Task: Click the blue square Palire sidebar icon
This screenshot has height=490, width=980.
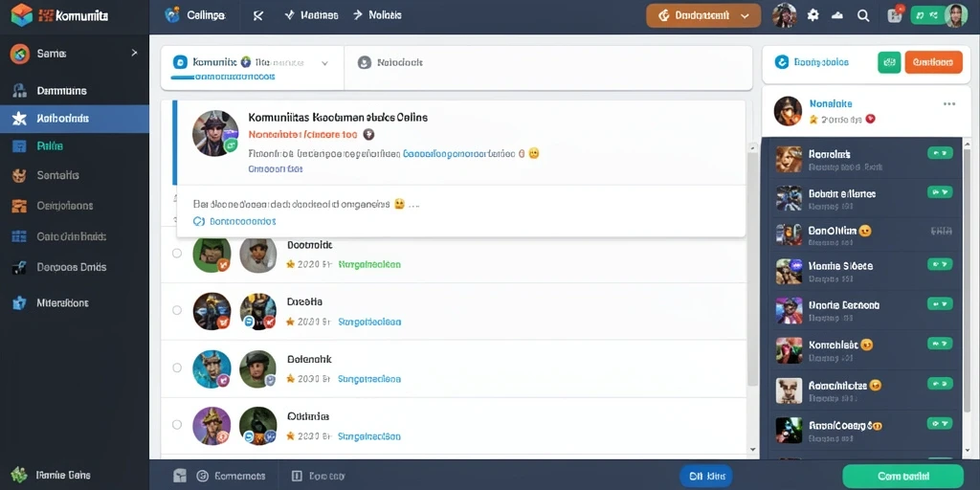Action: pos(19,146)
